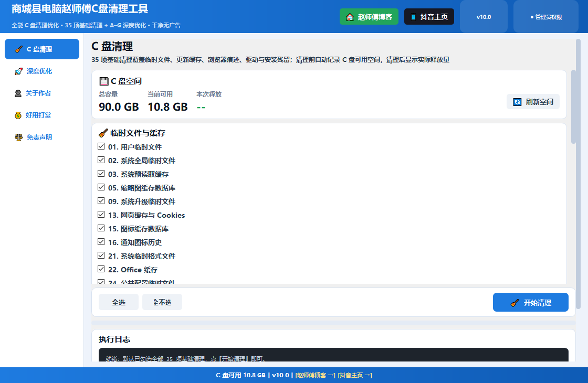Click the 10.8 GB available space value
Viewport: 588px width, 383px height.
pos(167,107)
